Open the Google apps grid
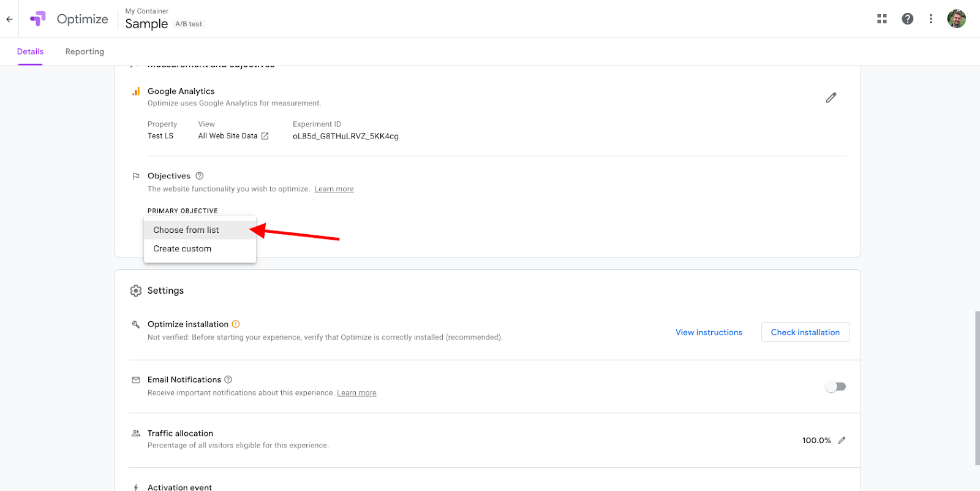 [882, 19]
